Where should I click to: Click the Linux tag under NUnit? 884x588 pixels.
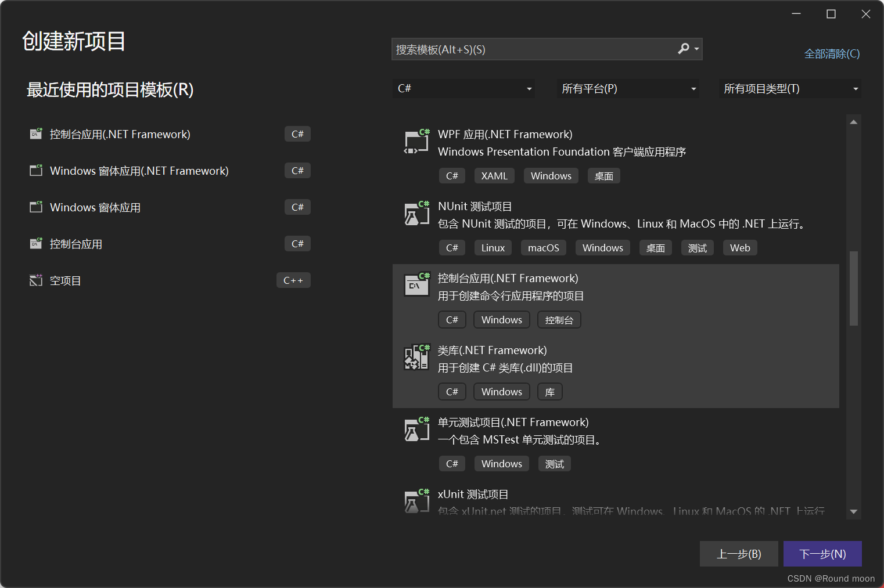pos(493,248)
